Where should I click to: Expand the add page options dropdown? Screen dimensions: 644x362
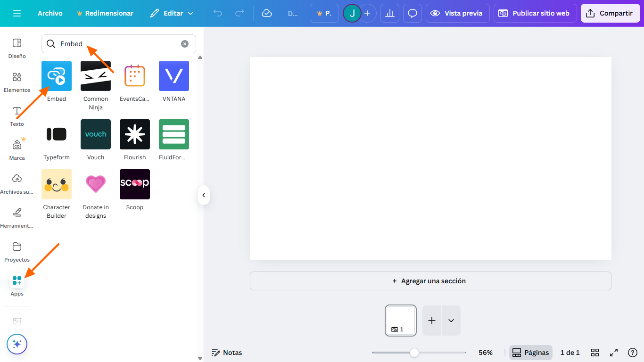click(x=451, y=321)
